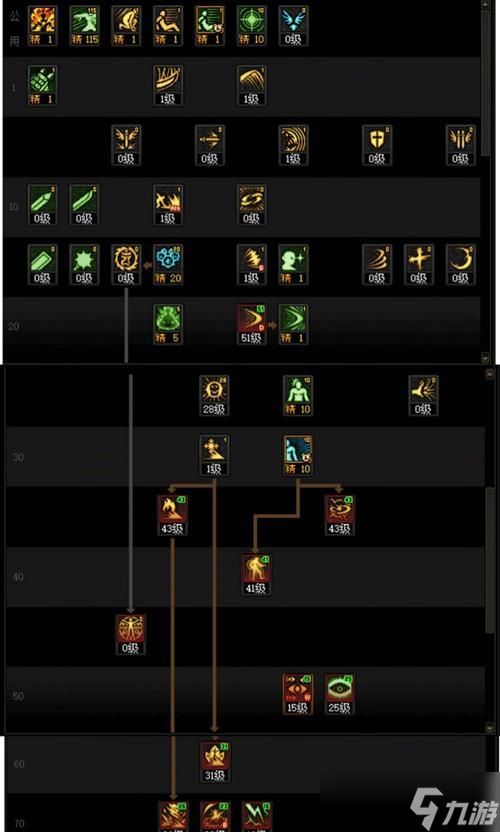Click the crescent moon skill at 0级
Viewport: 500px width, 832px height.
pyautogui.click(x=461, y=265)
